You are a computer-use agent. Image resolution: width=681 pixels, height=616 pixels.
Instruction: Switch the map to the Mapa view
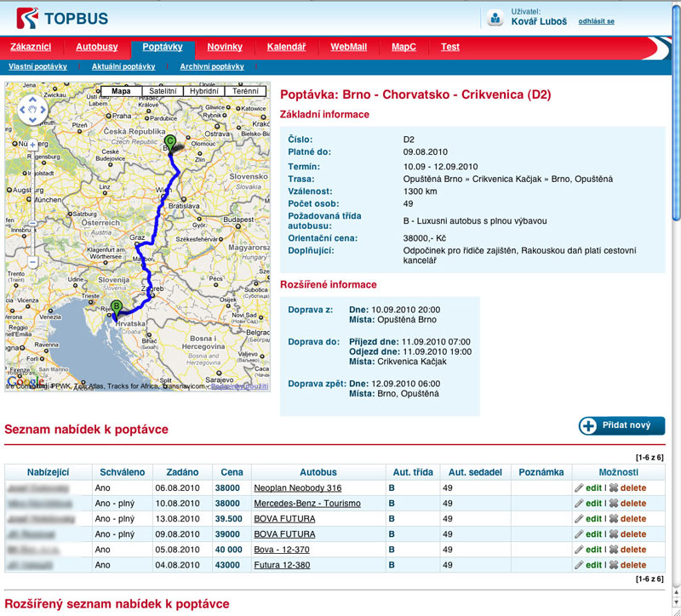click(121, 91)
